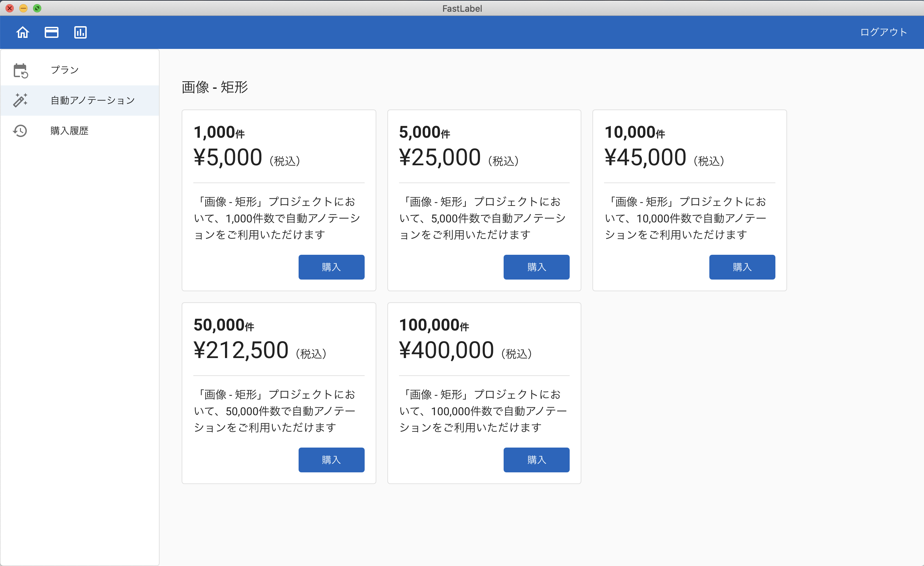This screenshot has width=924, height=566.
Task: Click the 10,000件 card title
Action: pos(634,132)
